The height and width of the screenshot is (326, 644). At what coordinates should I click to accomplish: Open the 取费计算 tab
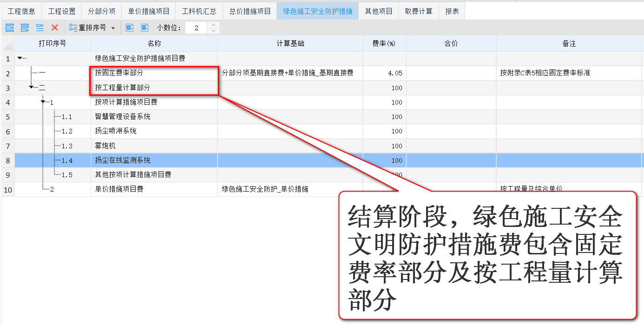tap(419, 11)
